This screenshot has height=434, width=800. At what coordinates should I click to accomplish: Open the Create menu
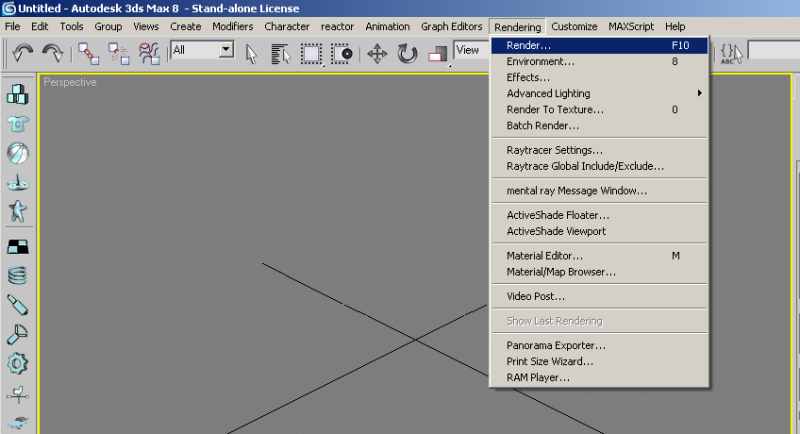coord(186,27)
